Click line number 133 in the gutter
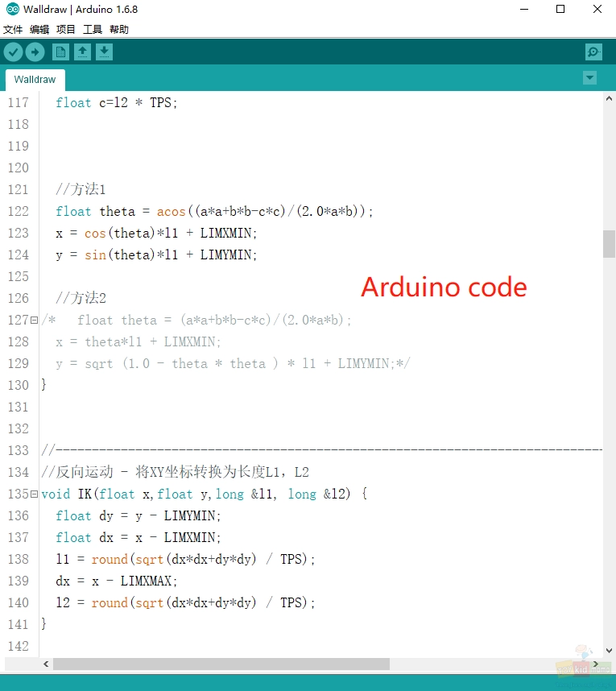Viewport: 616px width, 691px height. (x=18, y=450)
